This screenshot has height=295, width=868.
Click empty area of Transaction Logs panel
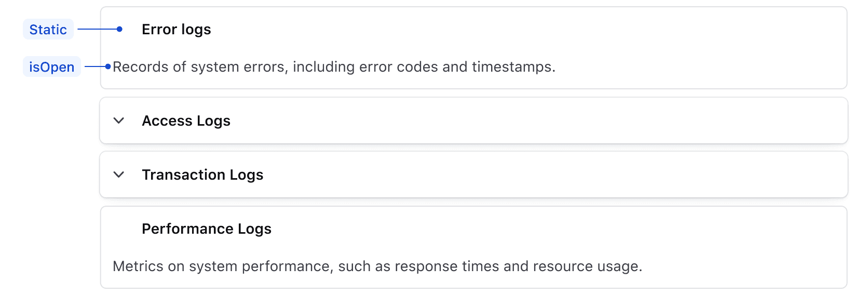519,175
